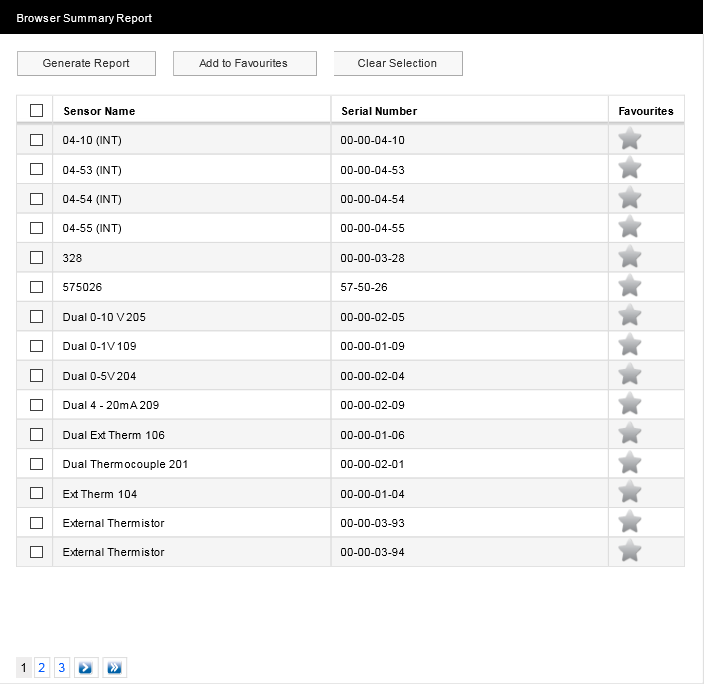Click favourite star for sensor 04-10 (INT)

click(629, 140)
